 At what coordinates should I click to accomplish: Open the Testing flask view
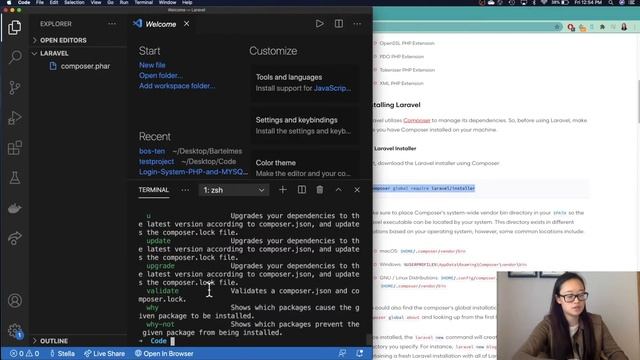point(15,178)
